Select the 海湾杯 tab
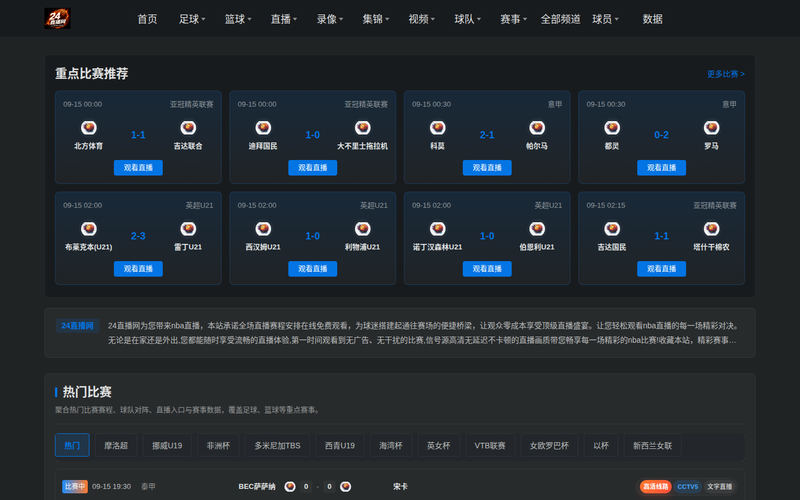 pos(391,445)
